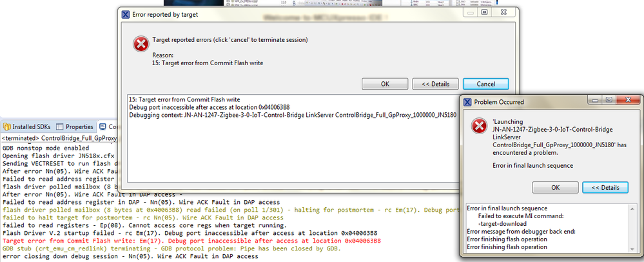The width and height of the screenshot is (644, 262).
Task: Click OK in Problem Occurred dialog
Action: (555, 188)
